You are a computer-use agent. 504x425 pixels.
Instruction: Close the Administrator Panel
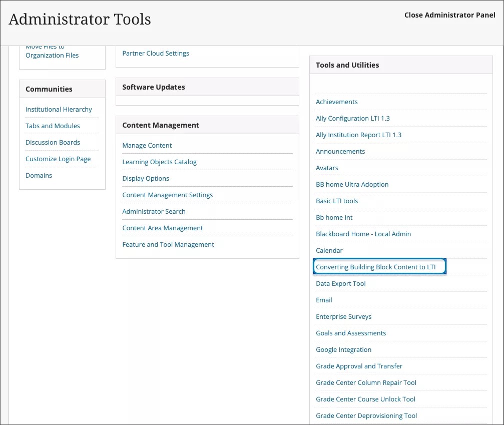[449, 15]
